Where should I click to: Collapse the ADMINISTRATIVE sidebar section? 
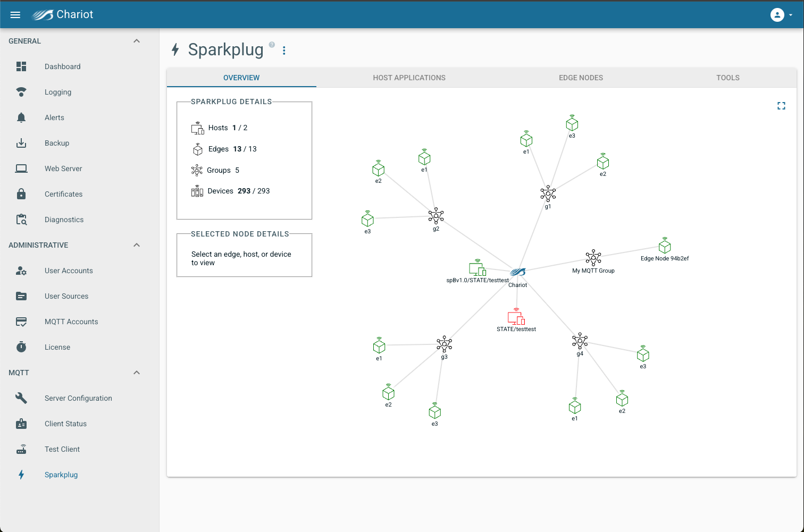click(x=137, y=245)
